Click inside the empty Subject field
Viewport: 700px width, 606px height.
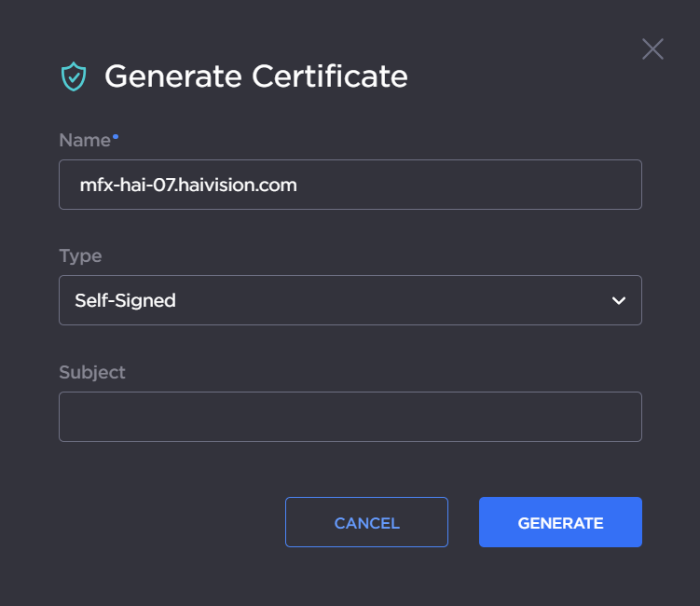tap(350, 417)
